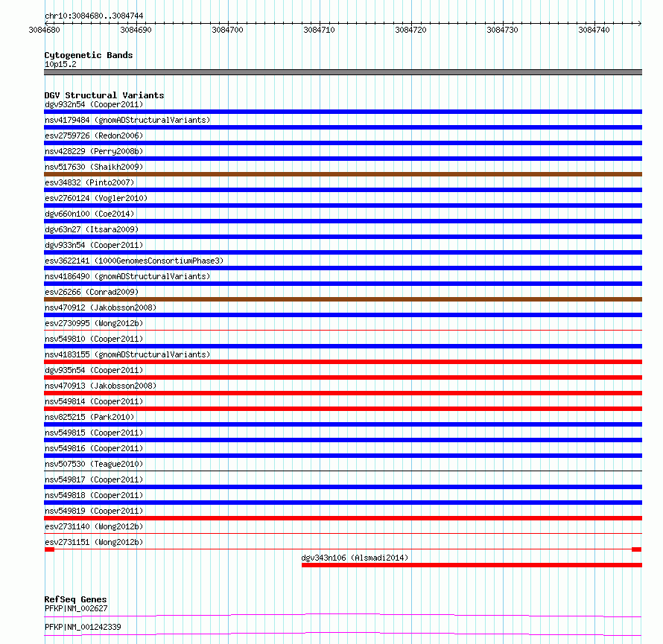Click nsv4186490 gnomAD variant label
The image size is (663, 644).
coord(127,276)
